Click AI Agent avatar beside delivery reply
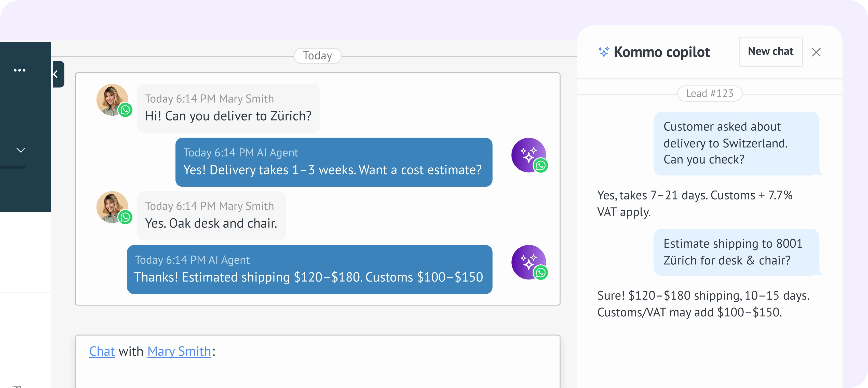 (528, 155)
